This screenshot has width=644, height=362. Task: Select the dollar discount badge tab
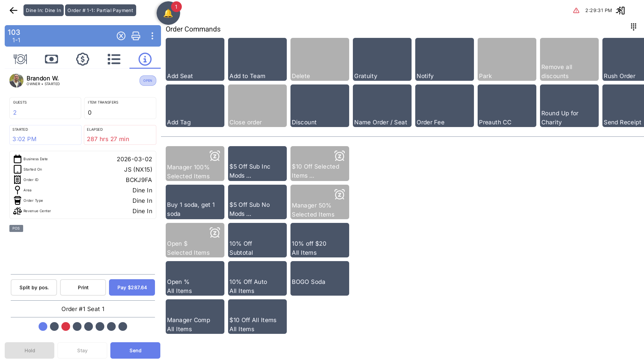click(x=83, y=59)
